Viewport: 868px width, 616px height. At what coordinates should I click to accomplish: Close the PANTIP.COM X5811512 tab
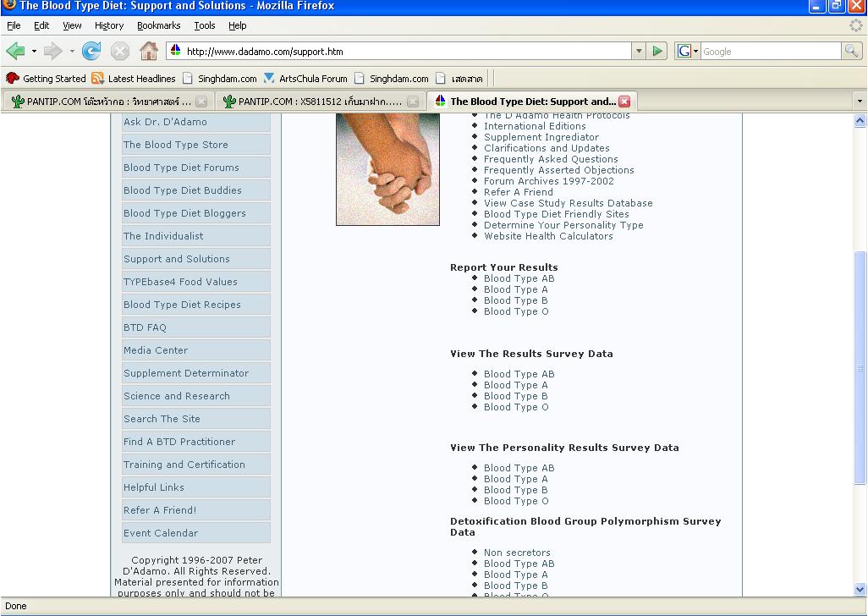[413, 102]
